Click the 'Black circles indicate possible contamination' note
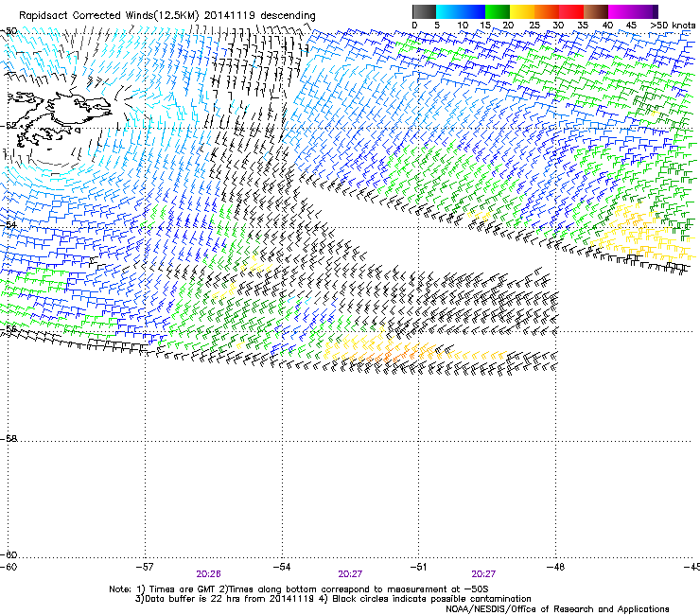Image resolution: width=700 pixels, height=615 pixels. (425, 599)
